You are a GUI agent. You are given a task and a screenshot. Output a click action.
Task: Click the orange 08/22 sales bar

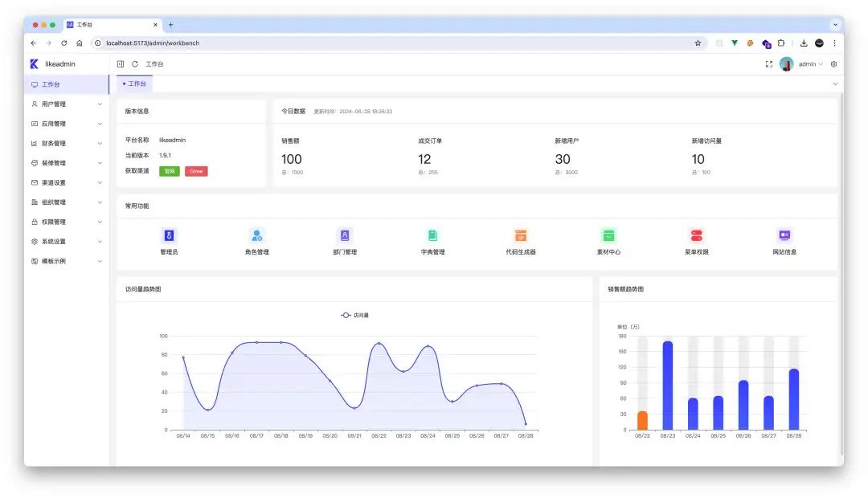pos(642,420)
